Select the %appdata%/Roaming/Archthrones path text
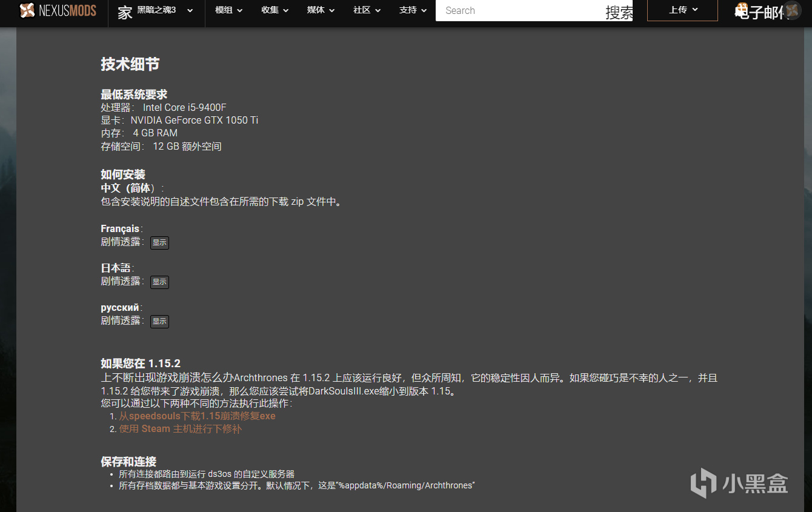 [406, 485]
